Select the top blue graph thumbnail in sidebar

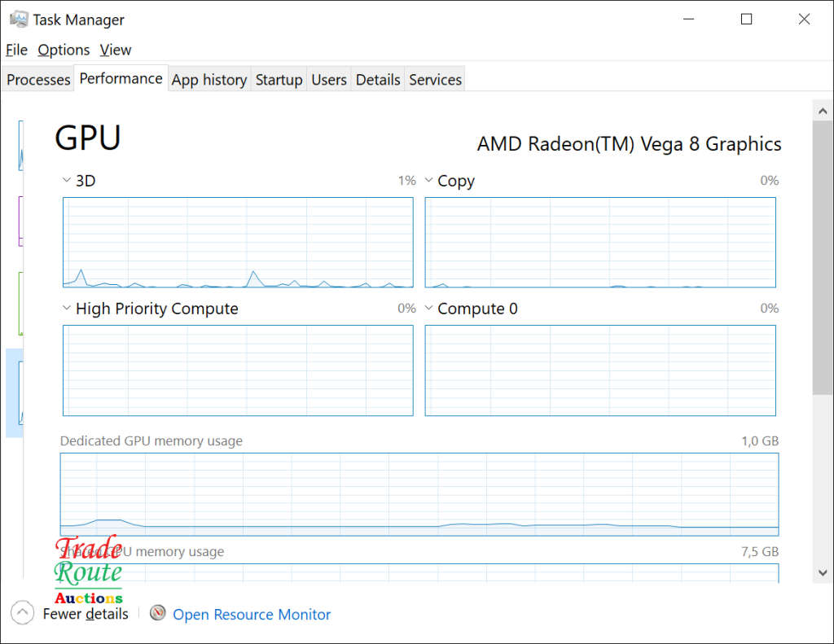tap(20, 146)
